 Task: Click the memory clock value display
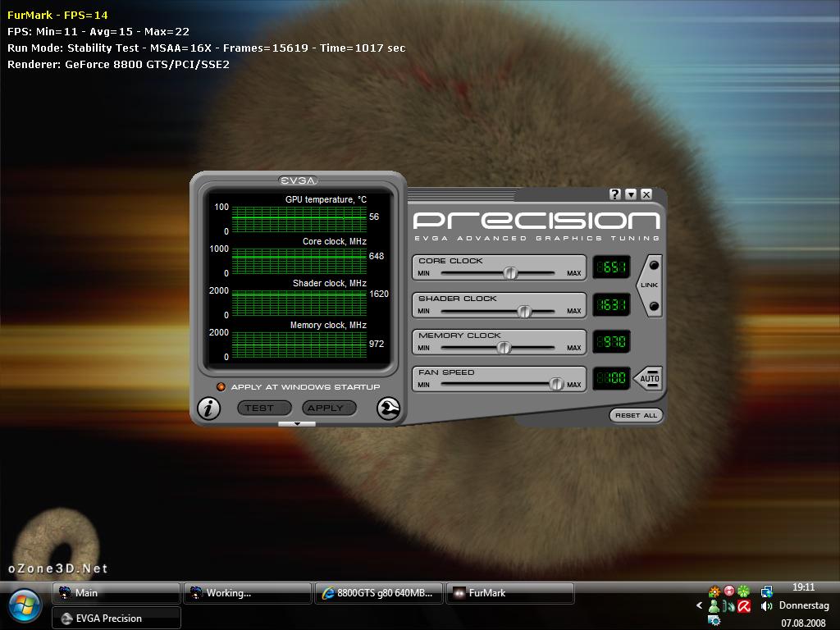(x=611, y=342)
